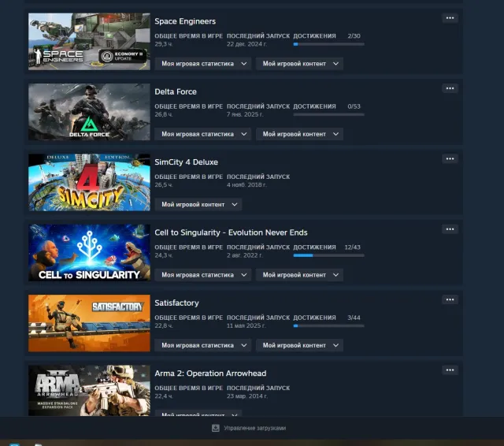
Task: Open the three-dot menu for Space Engineers
Action: (x=450, y=18)
